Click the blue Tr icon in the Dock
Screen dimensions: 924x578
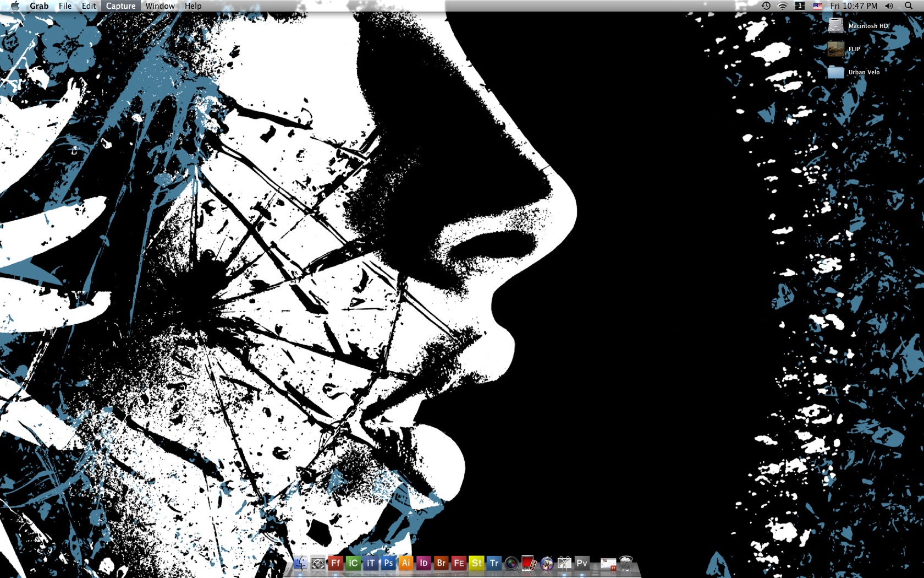(494, 563)
